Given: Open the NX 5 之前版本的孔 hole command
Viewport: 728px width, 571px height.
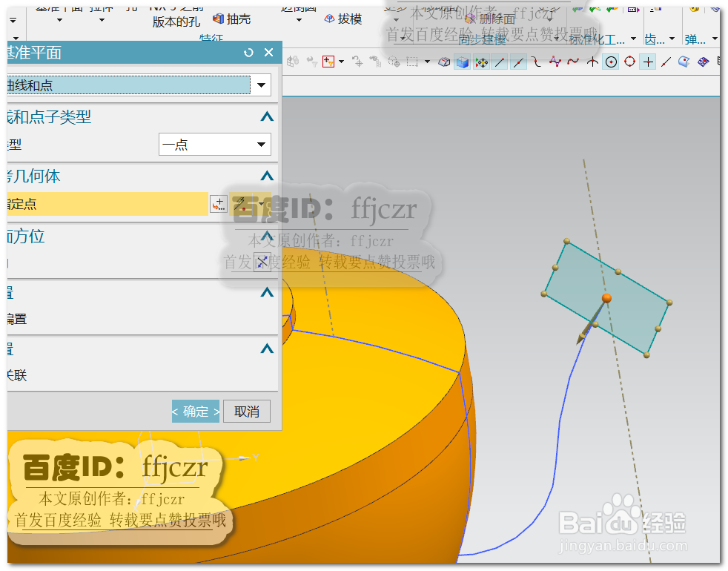Looking at the screenshot, I should (176, 16).
